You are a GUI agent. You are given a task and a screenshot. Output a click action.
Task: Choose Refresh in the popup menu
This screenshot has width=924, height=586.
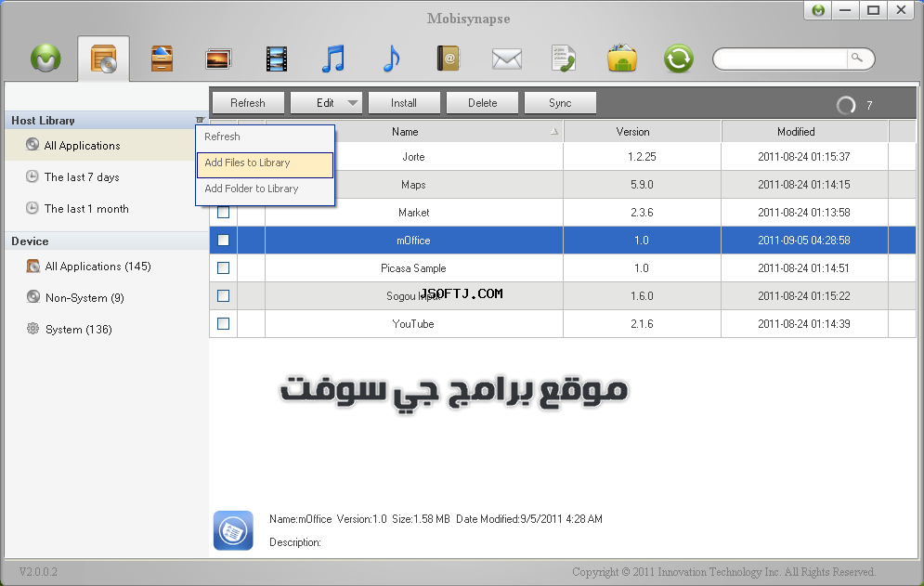(x=266, y=137)
